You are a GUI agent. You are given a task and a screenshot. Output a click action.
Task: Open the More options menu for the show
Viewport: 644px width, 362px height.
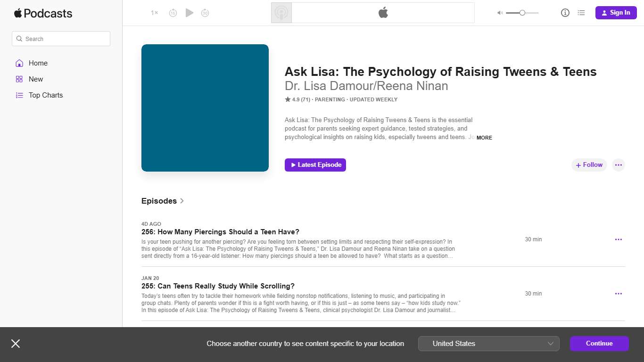618,165
